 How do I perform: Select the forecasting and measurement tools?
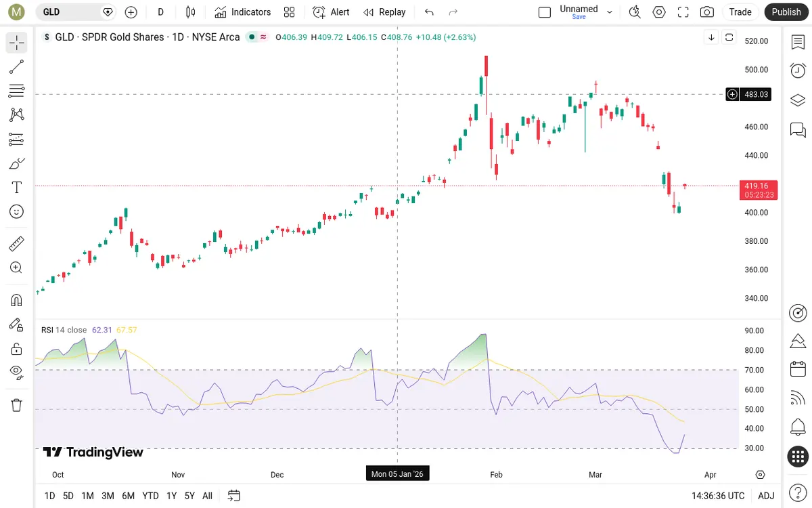tap(17, 140)
